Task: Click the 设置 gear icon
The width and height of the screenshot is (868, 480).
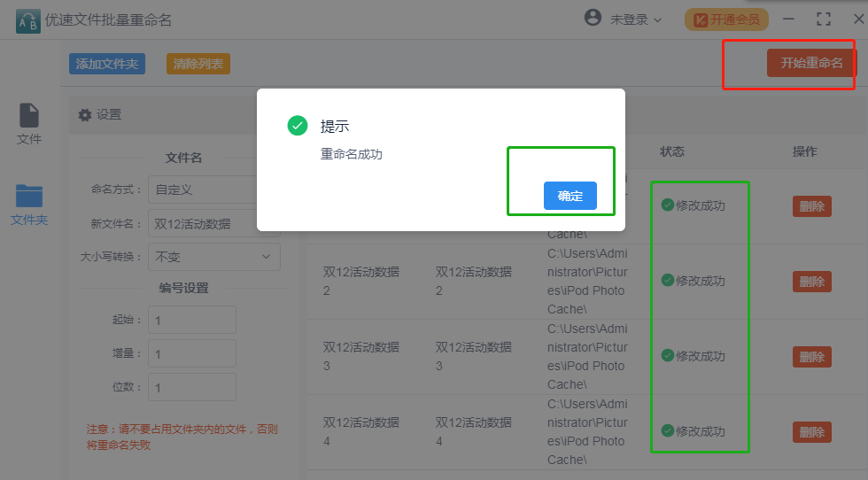Action: [85, 115]
